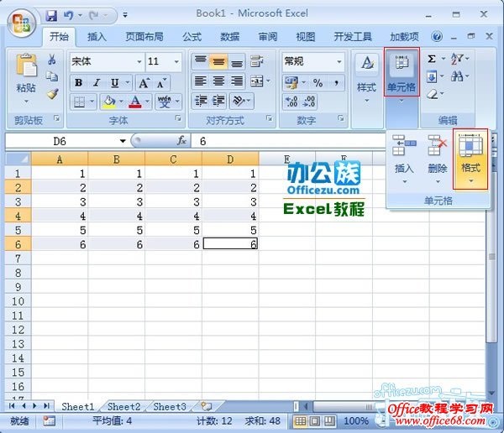The width and height of the screenshot is (504, 433).
Task: Apply the red font color
Action: pyautogui.click(x=135, y=102)
